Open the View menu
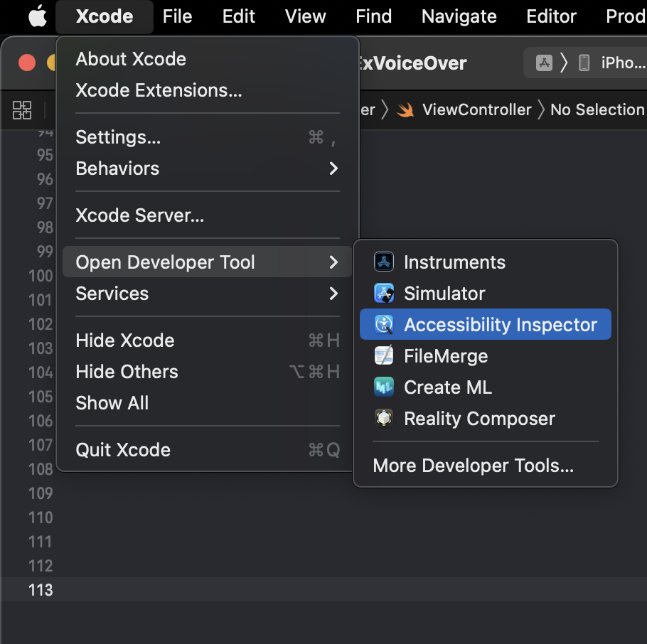Viewport: 647px width, 644px height. pos(305,16)
